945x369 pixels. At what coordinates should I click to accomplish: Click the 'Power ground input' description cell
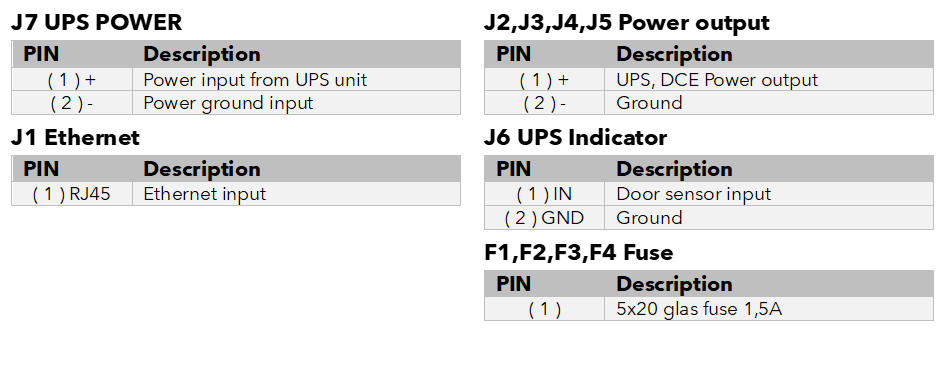(x=297, y=103)
